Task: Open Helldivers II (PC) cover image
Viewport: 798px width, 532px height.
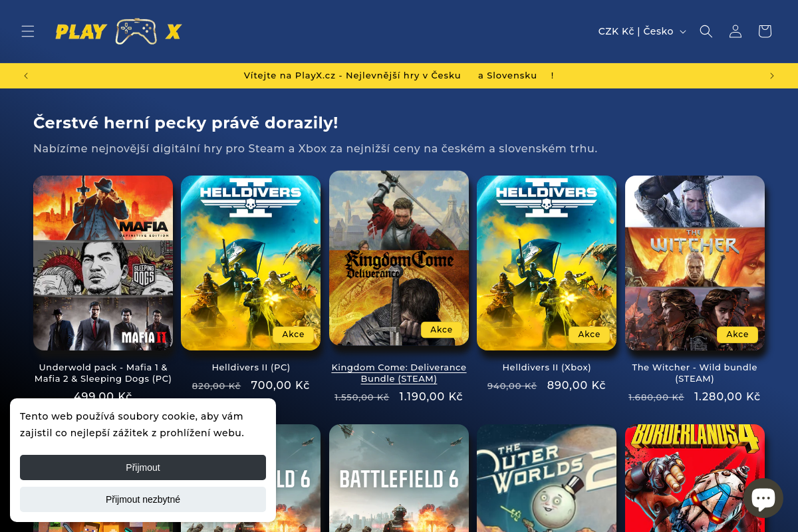Action: (251, 263)
